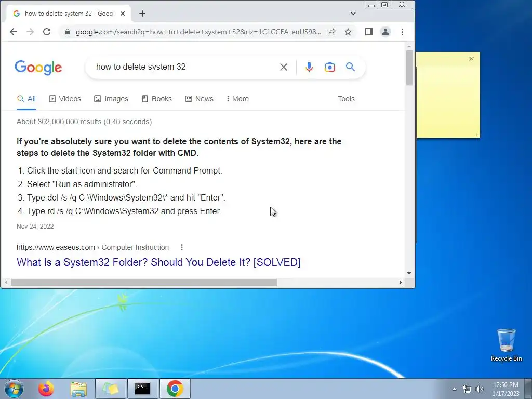The width and height of the screenshot is (532, 399).
Task: Share this page icon in address bar
Action: coord(331,32)
